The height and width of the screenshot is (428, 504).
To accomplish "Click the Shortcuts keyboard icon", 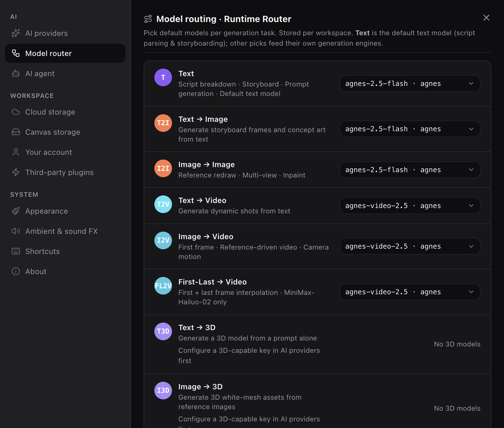I will click(x=16, y=251).
